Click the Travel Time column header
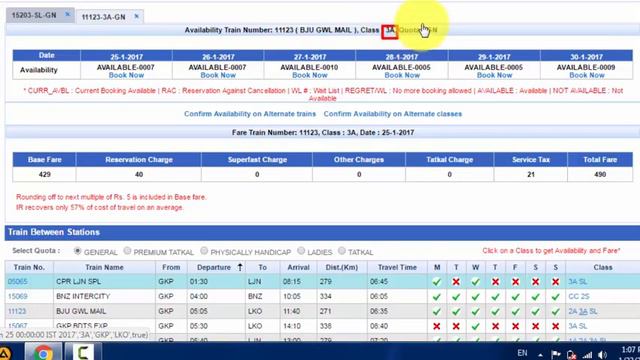This screenshot has height=360, width=640. [397, 267]
